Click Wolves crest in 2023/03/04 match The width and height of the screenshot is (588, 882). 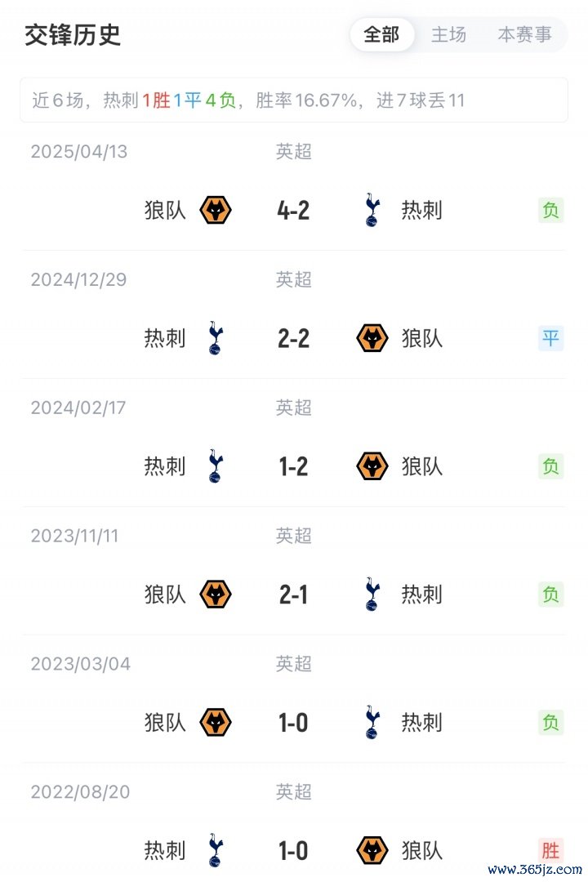[216, 723]
